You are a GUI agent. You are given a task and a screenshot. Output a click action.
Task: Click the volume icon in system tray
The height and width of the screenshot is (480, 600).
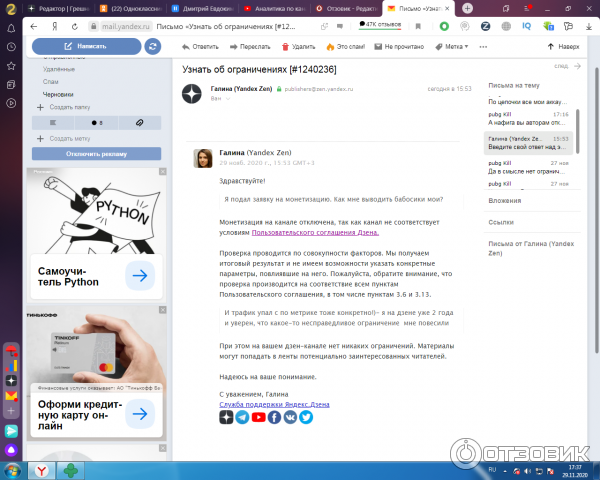coord(527,471)
